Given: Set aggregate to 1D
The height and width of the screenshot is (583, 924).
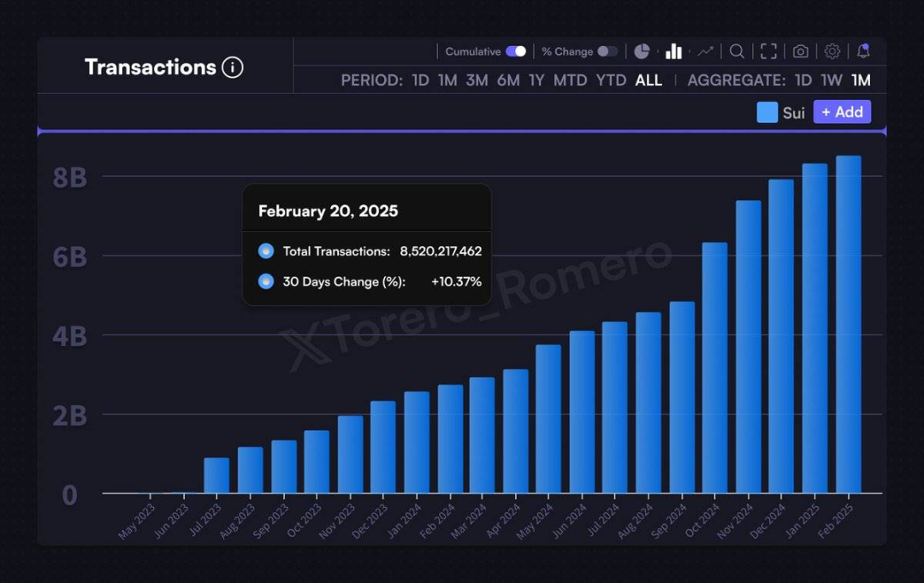Looking at the screenshot, I should point(803,80).
